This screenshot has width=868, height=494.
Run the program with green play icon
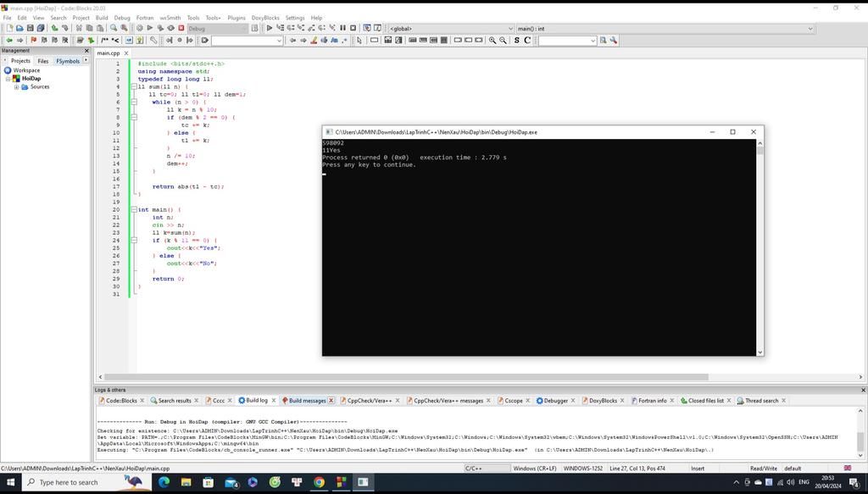[x=149, y=28]
